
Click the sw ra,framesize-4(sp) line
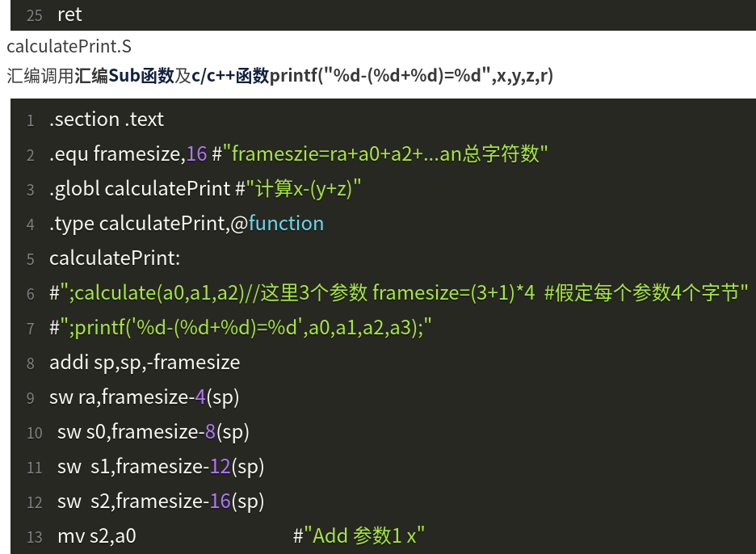pos(144,397)
